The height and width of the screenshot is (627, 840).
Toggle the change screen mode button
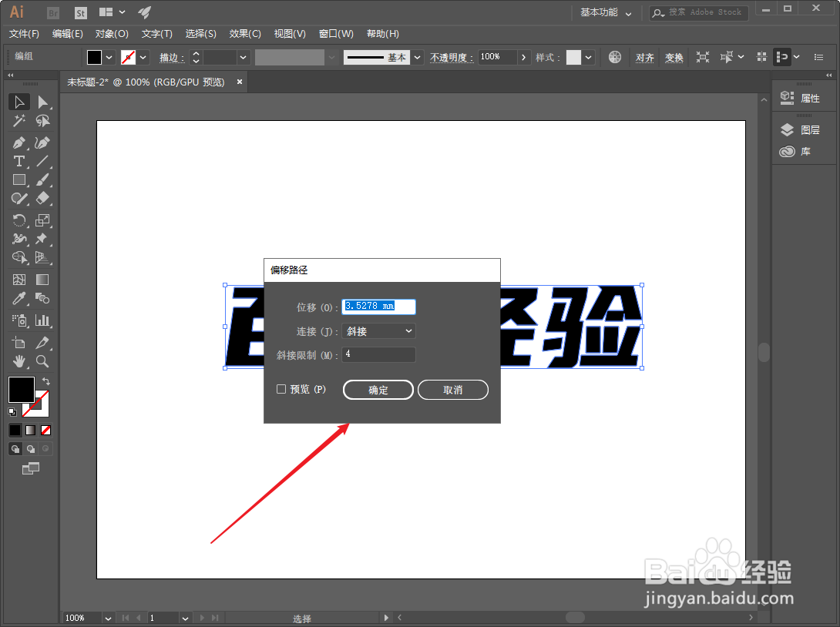click(x=31, y=468)
